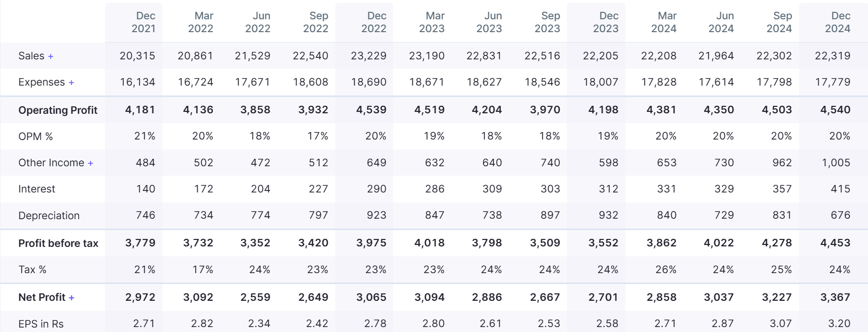Screen dimensions: 868x332
Task: Select the OPM % row label
Action: pos(35,137)
